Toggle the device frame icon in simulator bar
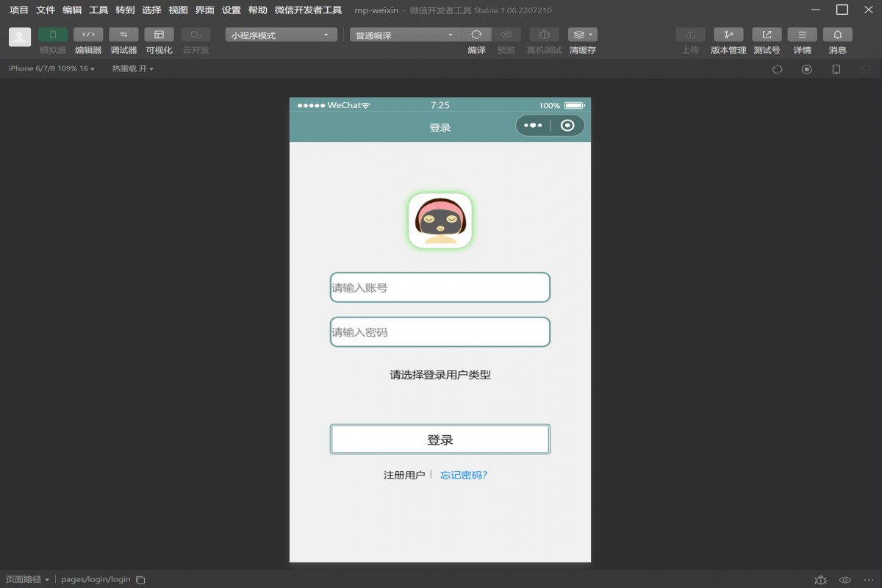The height and width of the screenshot is (588, 882). coord(836,68)
